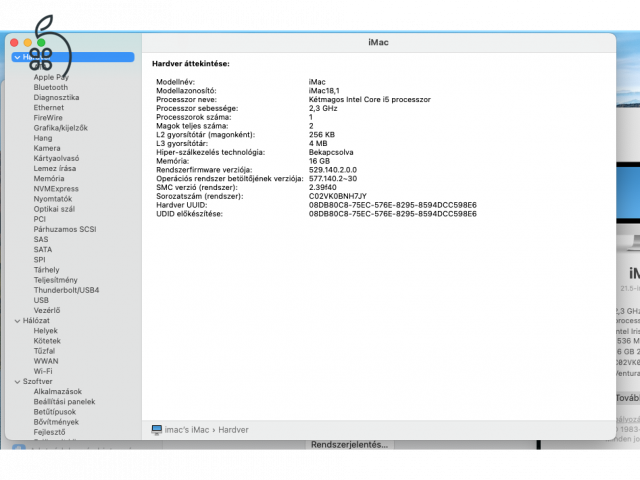Open NVMExpress in sidebar

[x=56, y=189]
